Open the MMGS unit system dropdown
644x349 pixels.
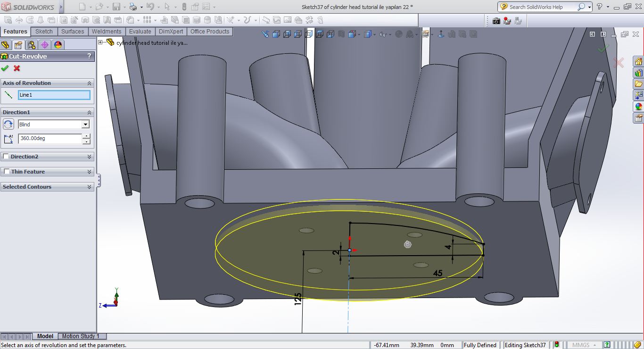pyautogui.click(x=584, y=345)
